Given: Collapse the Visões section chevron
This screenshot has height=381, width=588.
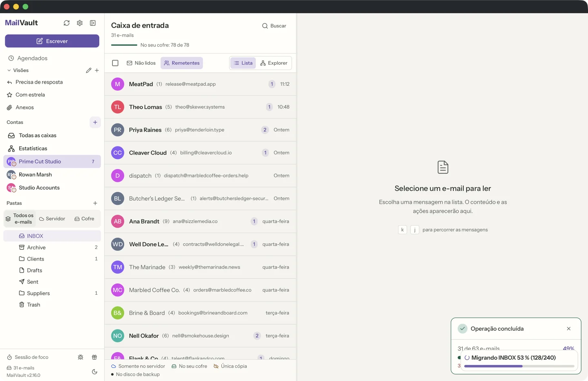Looking at the screenshot, I should 9,70.
